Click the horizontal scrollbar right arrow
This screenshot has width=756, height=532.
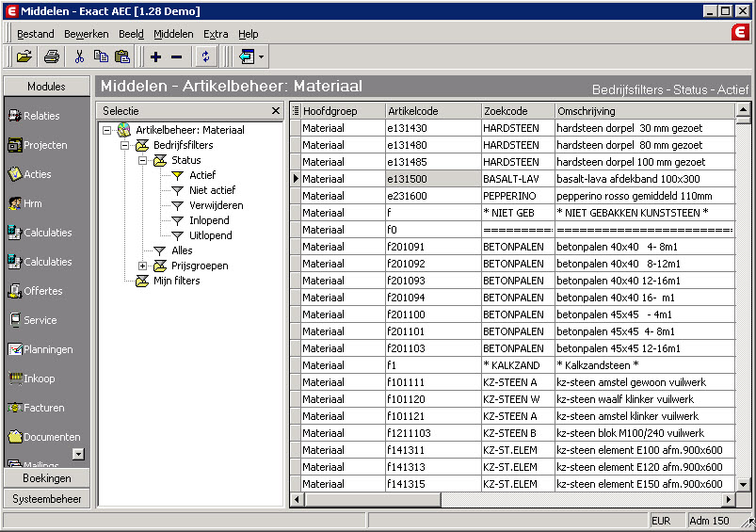click(729, 500)
